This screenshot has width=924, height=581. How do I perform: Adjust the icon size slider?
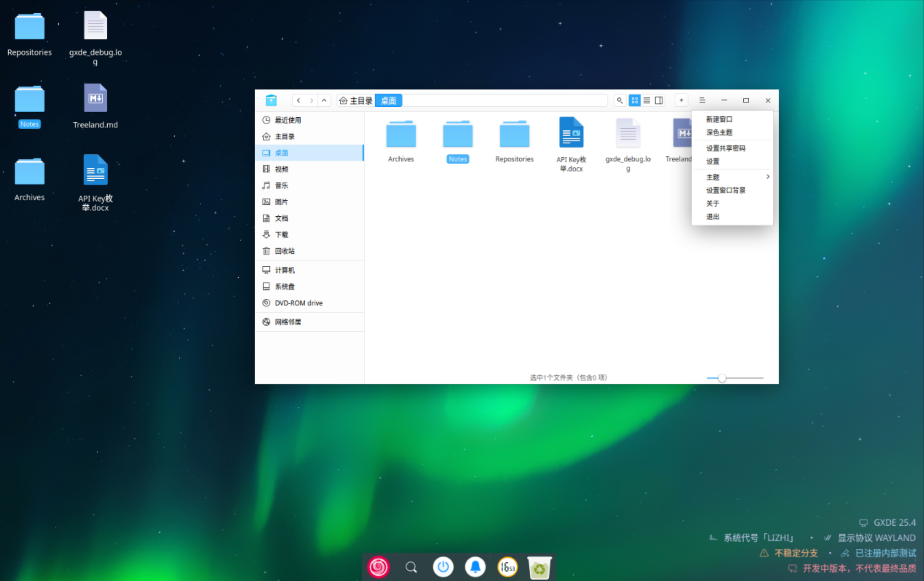click(735, 378)
